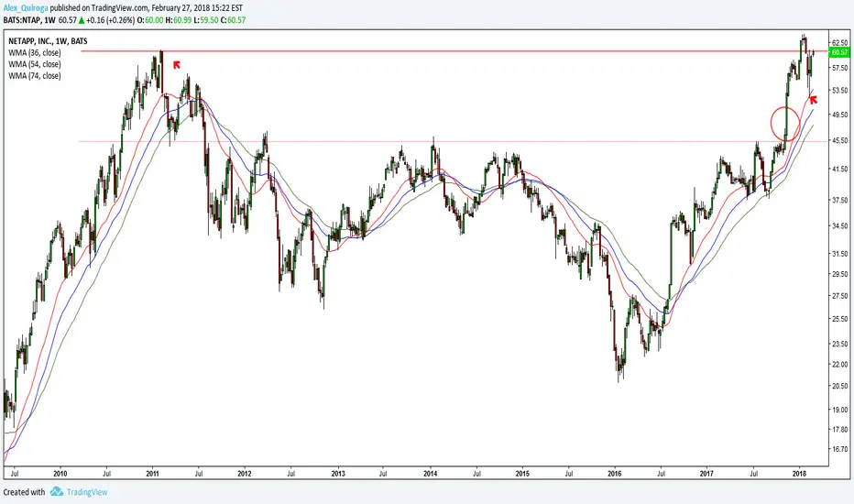Click the 2013 time axis label
854x504 pixels.
click(x=338, y=474)
